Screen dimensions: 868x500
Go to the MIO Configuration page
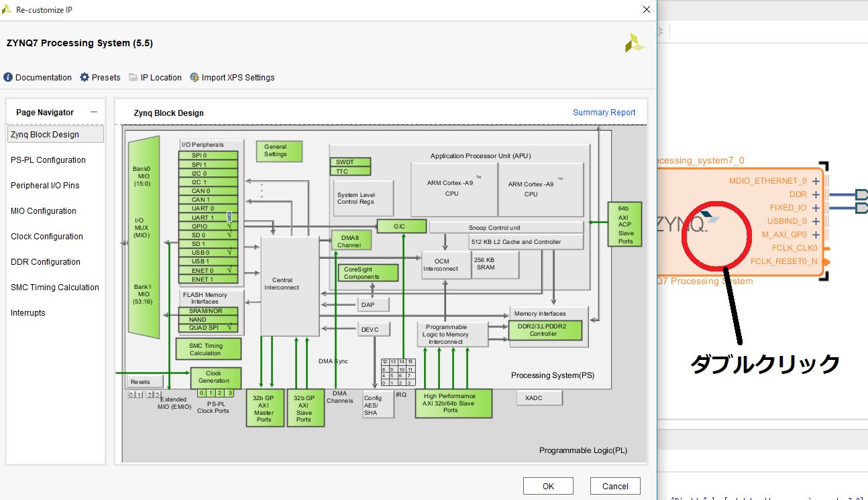[44, 211]
